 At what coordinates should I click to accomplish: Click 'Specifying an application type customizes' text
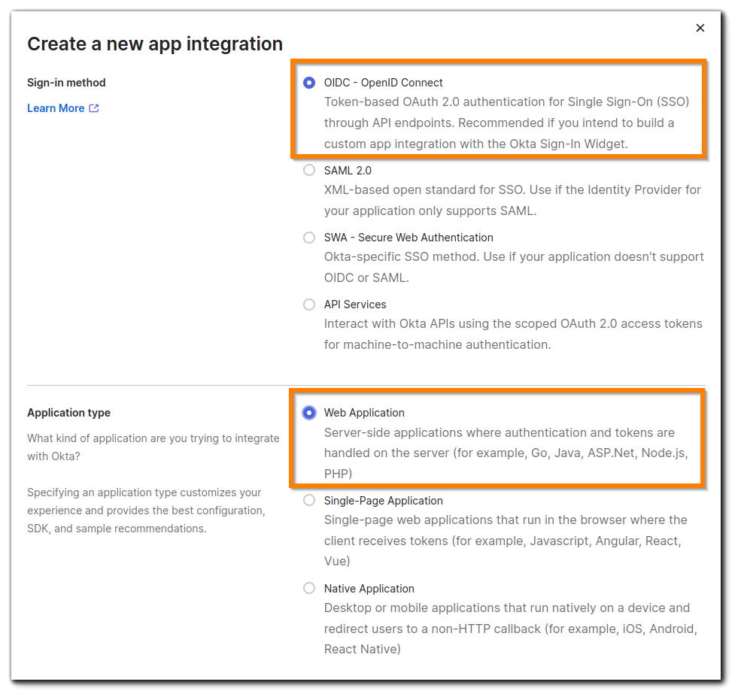point(146,511)
